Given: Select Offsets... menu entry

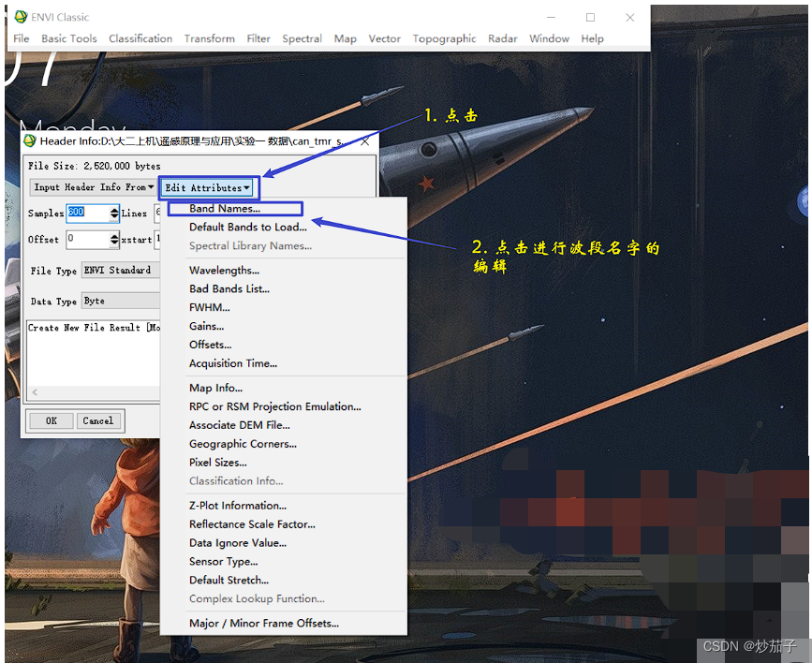Looking at the screenshot, I should (210, 345).
